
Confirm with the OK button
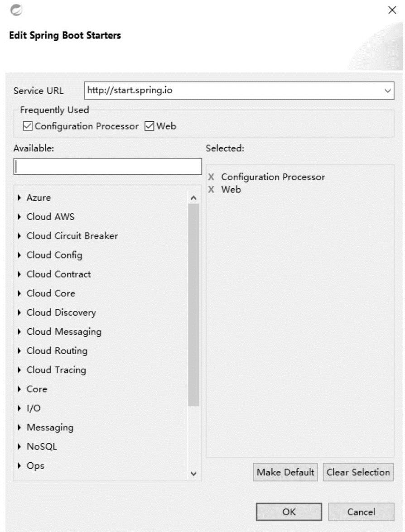click(289, 512)
